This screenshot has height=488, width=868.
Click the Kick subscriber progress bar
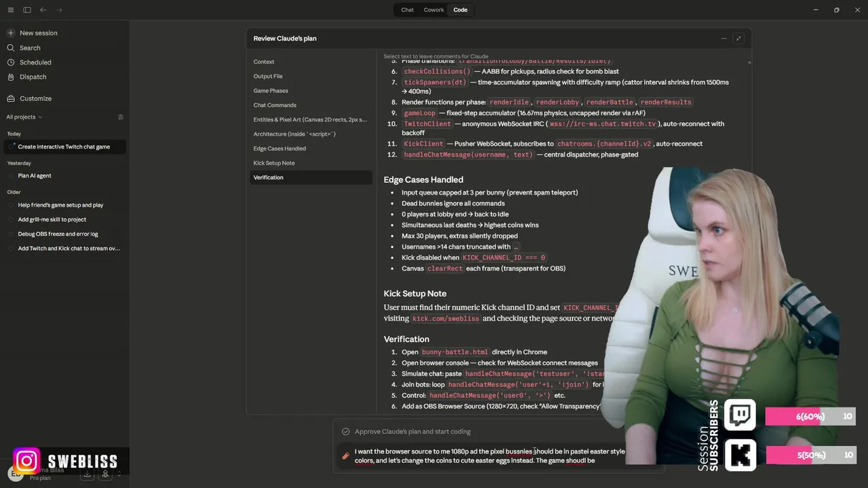pos(810,455)
